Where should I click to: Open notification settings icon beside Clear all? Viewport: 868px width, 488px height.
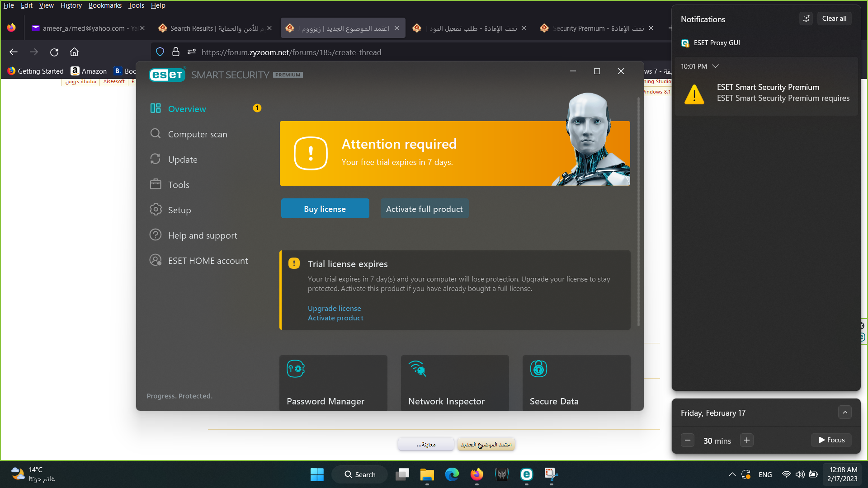[x=806, y=19]
